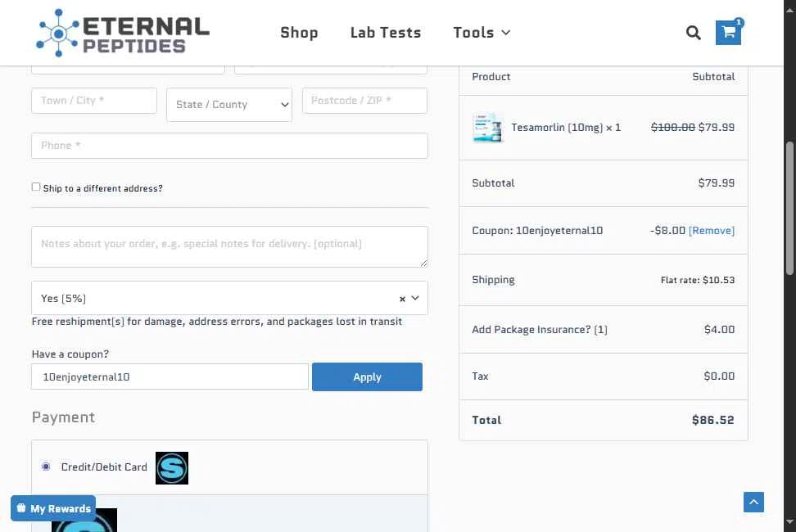The height and width of the screenshot is (532, 796).
Task: Open the State / County dropdown
Action: point(229,105)
